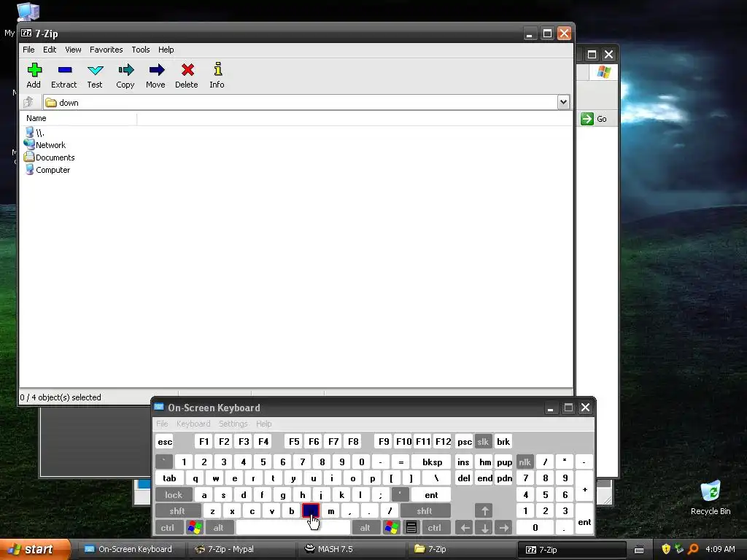Select the Computer item in the list

coord(47,169)
